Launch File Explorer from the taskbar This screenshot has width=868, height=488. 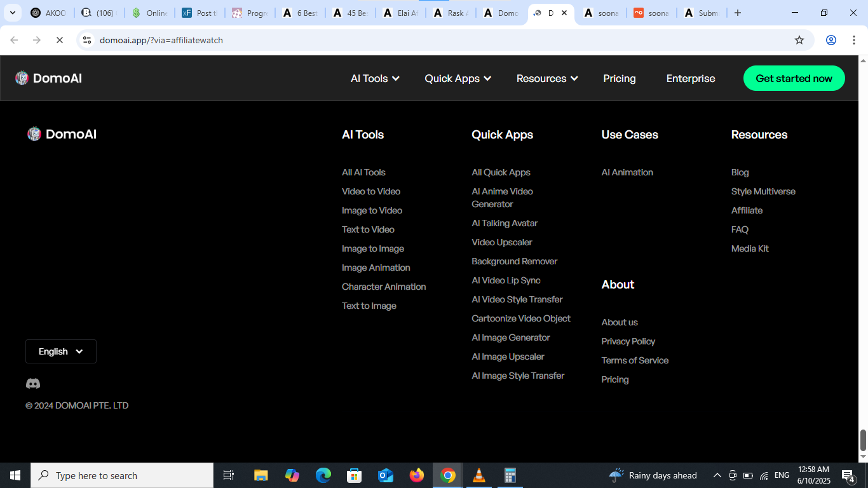pyautogui.click(x=261, y=475)
